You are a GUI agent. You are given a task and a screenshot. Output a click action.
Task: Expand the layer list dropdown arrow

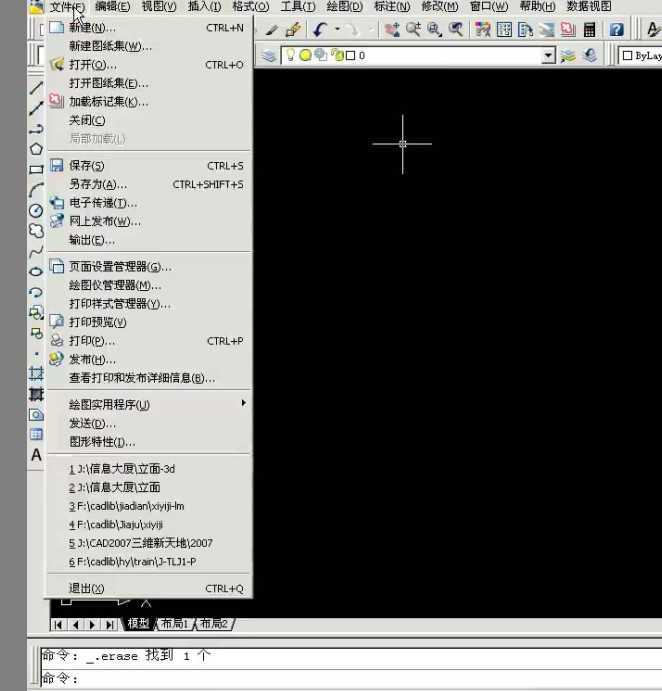[548, 56]
